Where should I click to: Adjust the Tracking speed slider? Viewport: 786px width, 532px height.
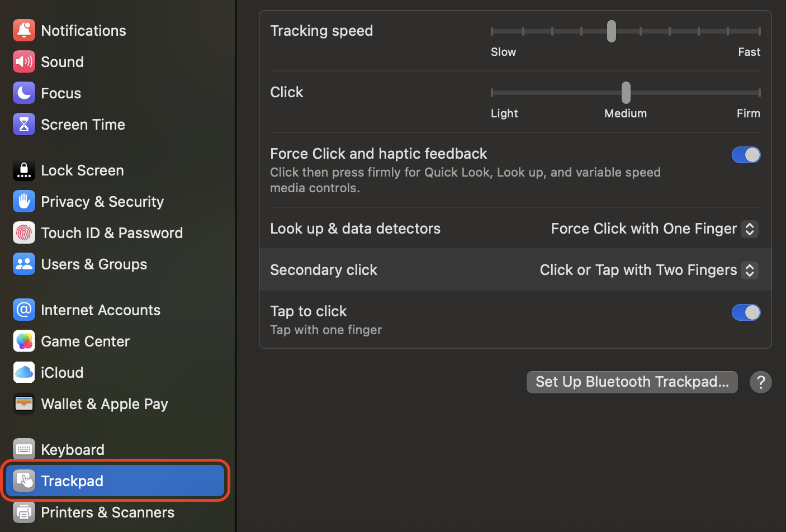click(x=611, y=31)
